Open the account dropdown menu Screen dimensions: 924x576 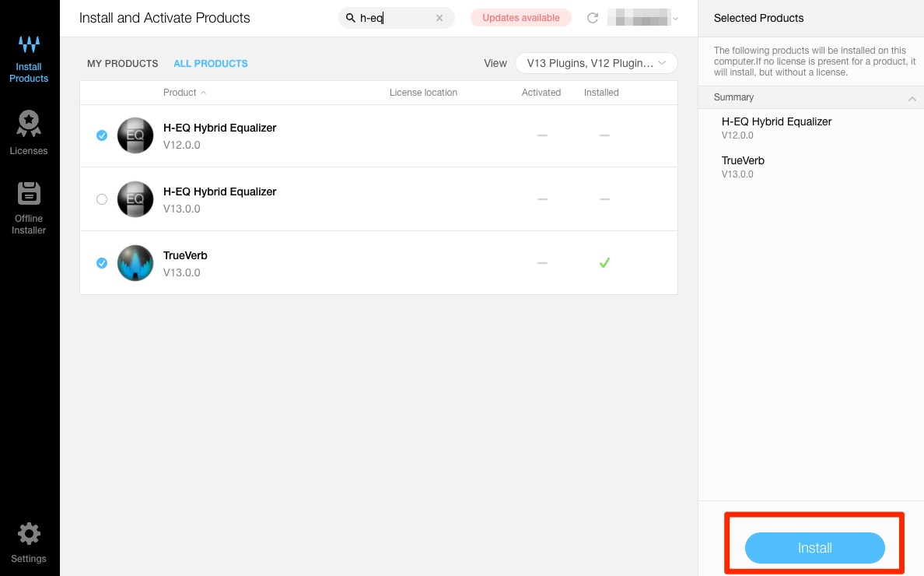coord(643,18)
